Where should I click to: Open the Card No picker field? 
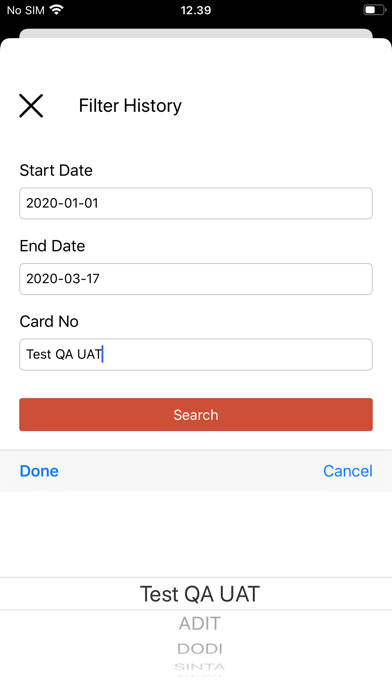(x=196, y=354)
